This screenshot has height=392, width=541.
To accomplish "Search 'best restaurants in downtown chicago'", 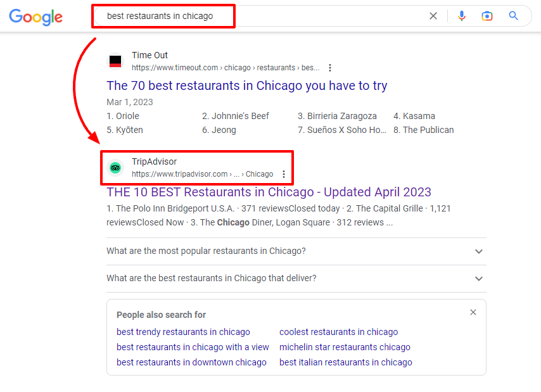I will [x=191, y=362].
